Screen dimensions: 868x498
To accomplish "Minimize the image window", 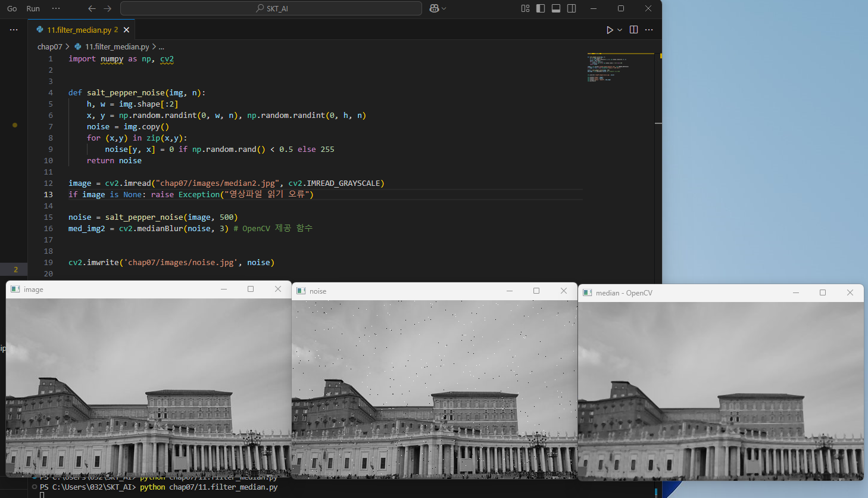I will (224, 289).
